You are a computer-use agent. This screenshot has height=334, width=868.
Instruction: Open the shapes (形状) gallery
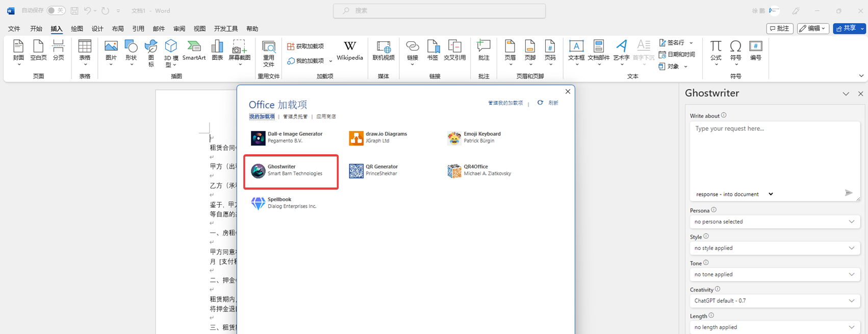coord(131,52)
